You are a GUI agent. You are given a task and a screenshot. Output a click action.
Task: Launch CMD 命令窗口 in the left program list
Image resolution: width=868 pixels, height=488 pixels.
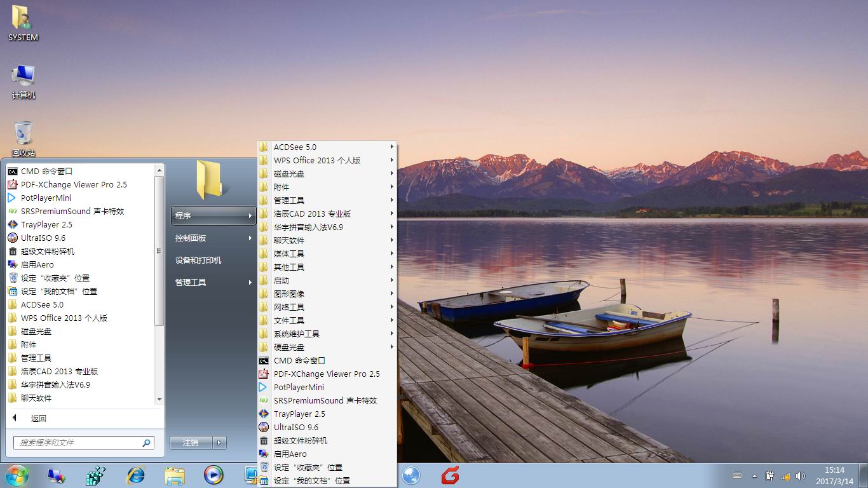coord(79,171)
